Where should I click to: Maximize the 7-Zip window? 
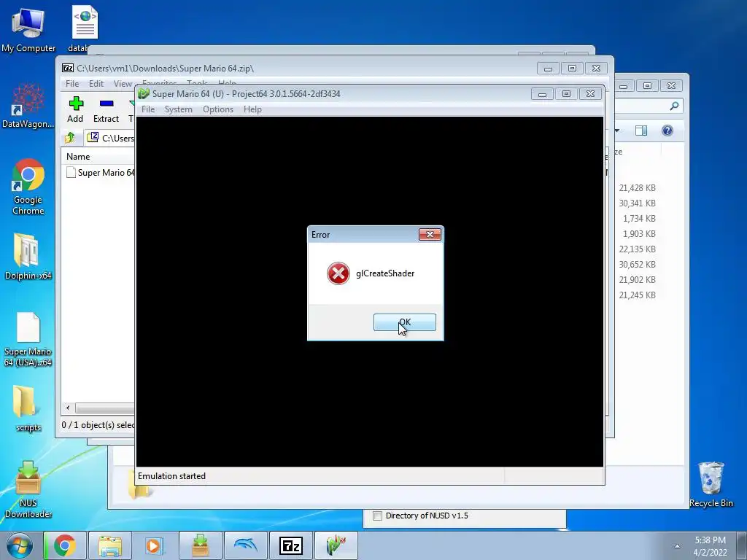[572, 68]
